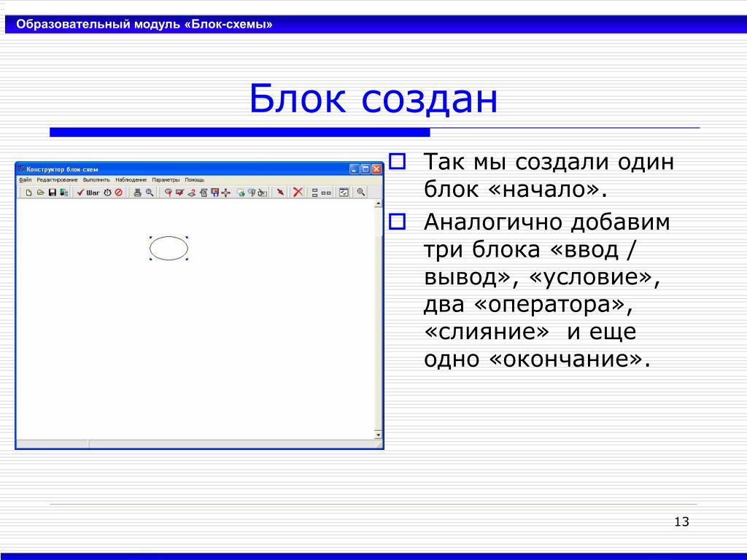
Task: Click the green arrow block icon
Action: (x=241, y=192)
